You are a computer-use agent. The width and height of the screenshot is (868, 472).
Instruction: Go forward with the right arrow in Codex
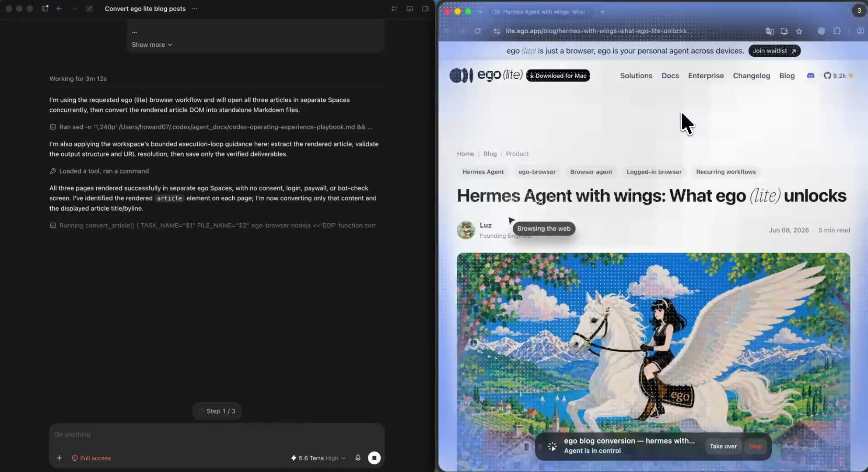pyautogui.click(x=74, y=9)
